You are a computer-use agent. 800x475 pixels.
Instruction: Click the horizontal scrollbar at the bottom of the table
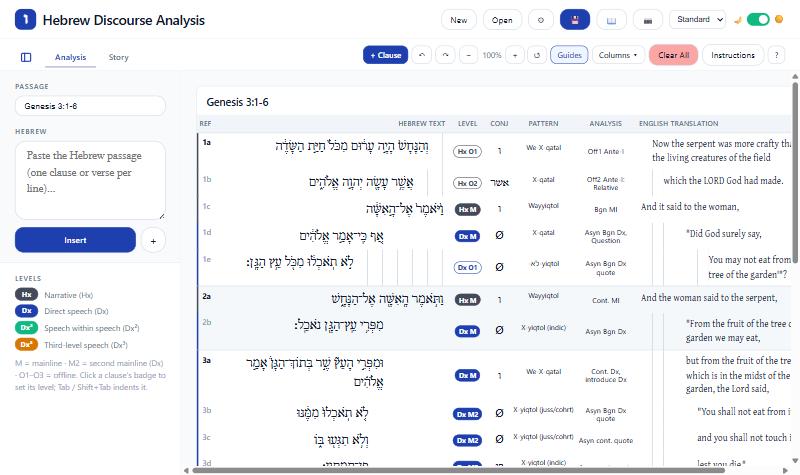(458, 470)
